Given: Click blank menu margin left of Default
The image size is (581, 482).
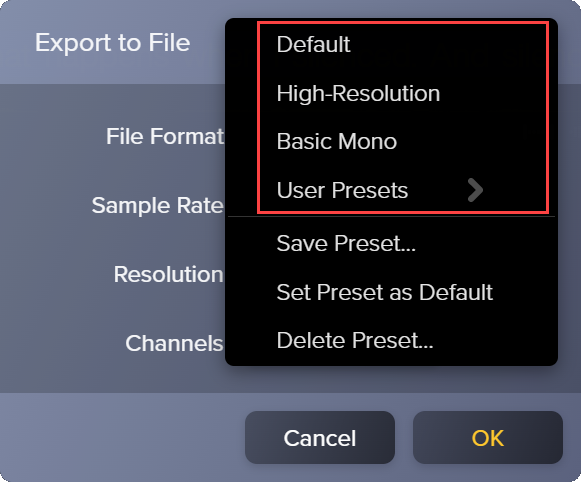Looking at the screenshot, I should pyautogui.click(x=243, y=44).
